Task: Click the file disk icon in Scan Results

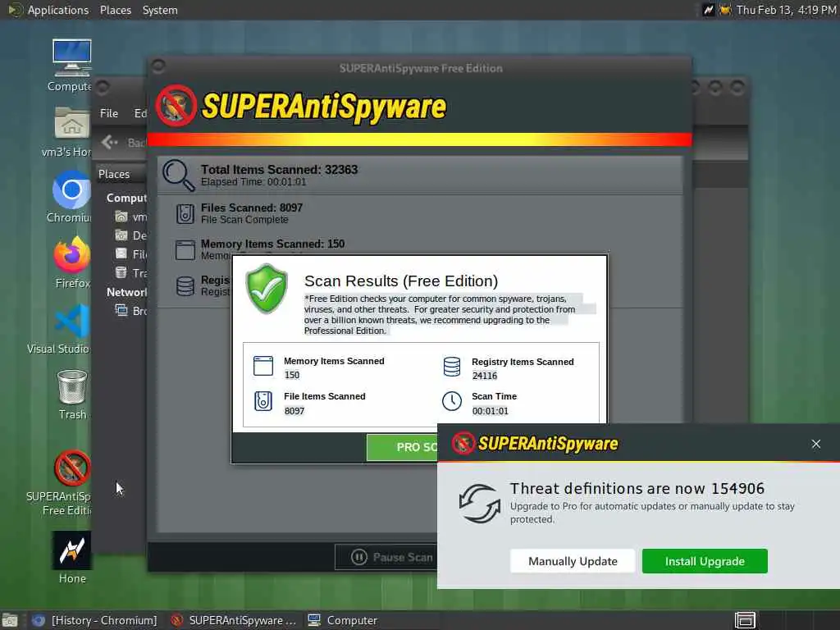Action: tap(263, 401)
